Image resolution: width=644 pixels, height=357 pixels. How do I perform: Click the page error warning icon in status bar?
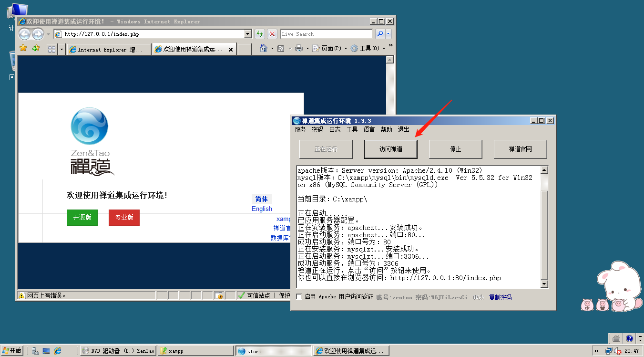pos(21,295)
